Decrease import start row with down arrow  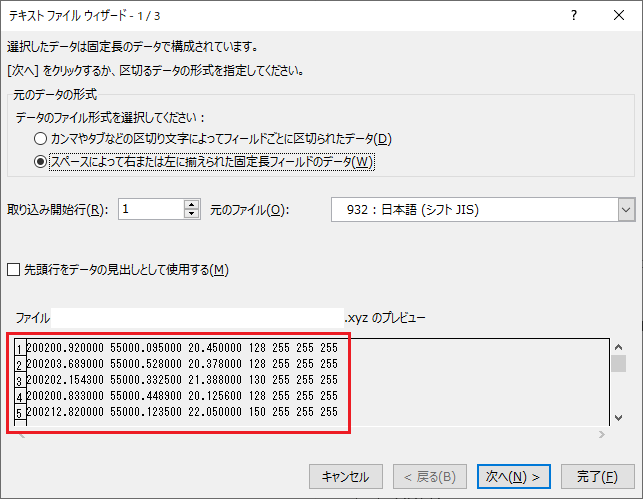[x=192, y=214]
